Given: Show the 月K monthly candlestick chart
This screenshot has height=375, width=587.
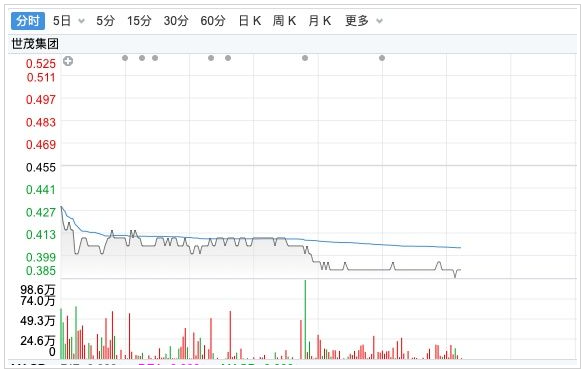Looking at the screenshot, I should click(x=320, y=21).
